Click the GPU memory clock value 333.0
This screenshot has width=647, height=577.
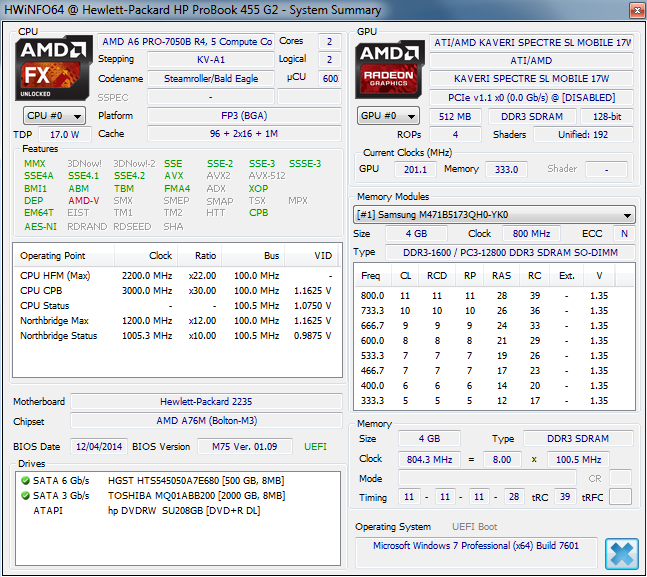[506, 170]
